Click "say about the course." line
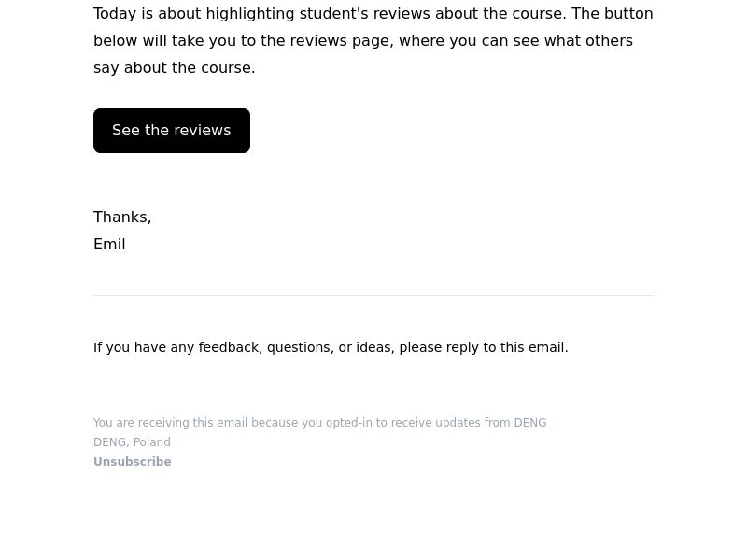This screenshot has width=747, height=560. 175,67
